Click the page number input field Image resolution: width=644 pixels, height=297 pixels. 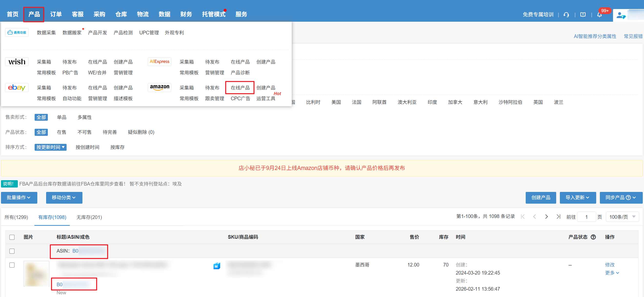pyautogui.click(x=586, y=217)
